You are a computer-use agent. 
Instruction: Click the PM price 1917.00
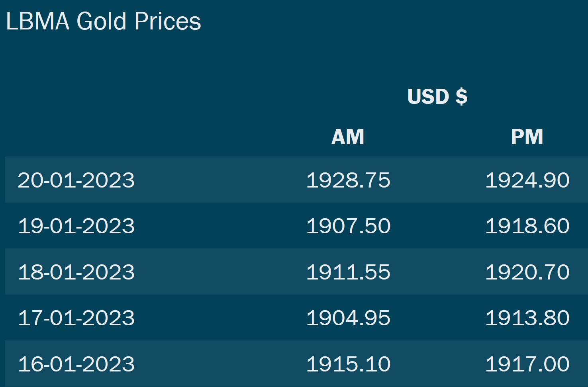click(527, 364)
